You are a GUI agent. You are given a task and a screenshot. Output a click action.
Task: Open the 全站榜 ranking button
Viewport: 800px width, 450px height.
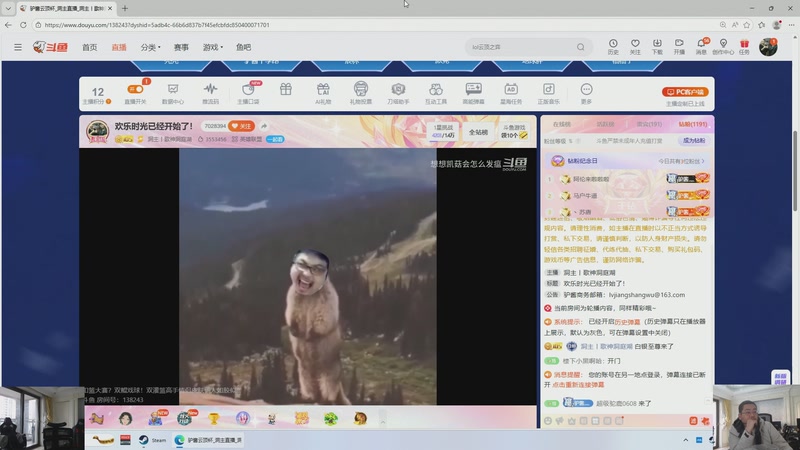[x=478, y=132]
